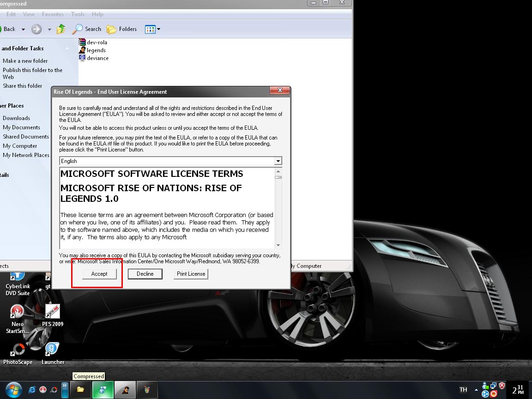Click the PES 2009 desktop icon
This screenshot has height=399, width=532.
coord(53,315)
